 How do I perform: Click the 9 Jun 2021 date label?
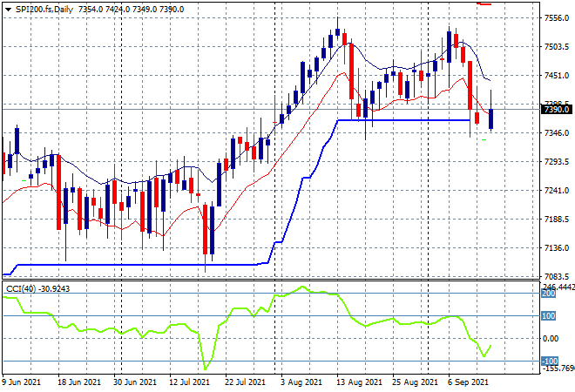coord(21,382)
